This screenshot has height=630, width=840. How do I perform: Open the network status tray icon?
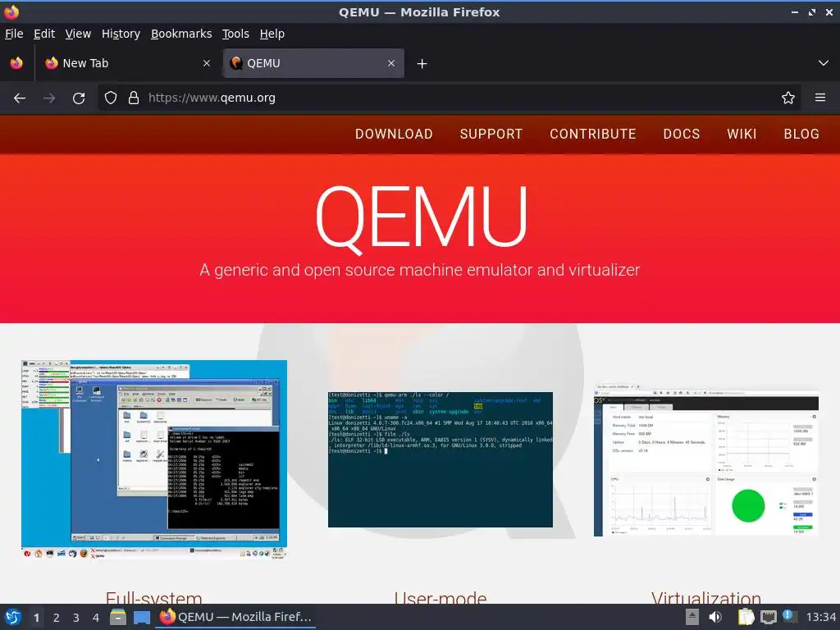tap(768, 617)
